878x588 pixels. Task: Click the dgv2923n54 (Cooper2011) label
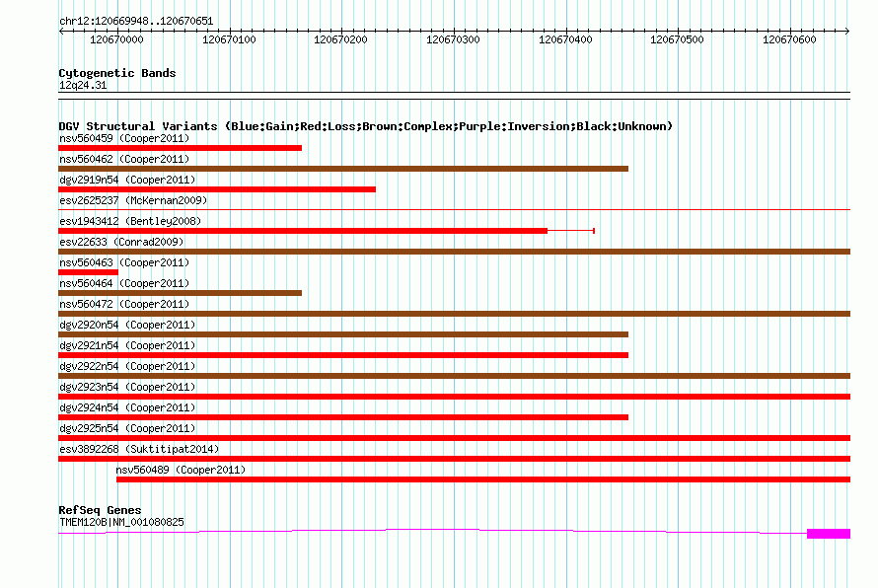click(x=127, y=387)
